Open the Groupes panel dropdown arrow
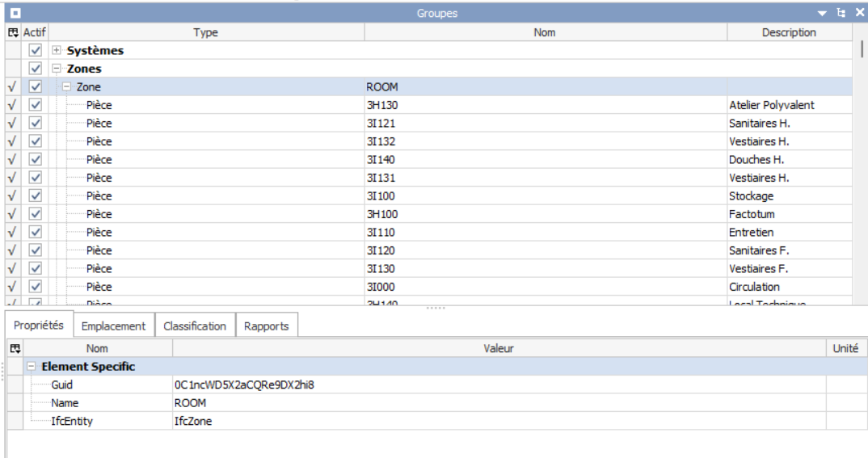The width and height of the screenshot is (868, 458). pos(822,13)
